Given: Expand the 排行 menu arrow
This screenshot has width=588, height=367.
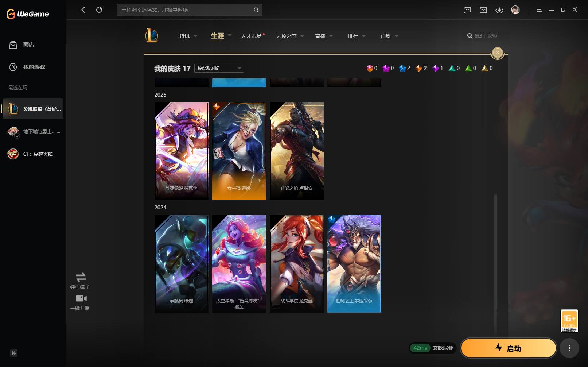Looking at the screenshot, I should point(364,36).
